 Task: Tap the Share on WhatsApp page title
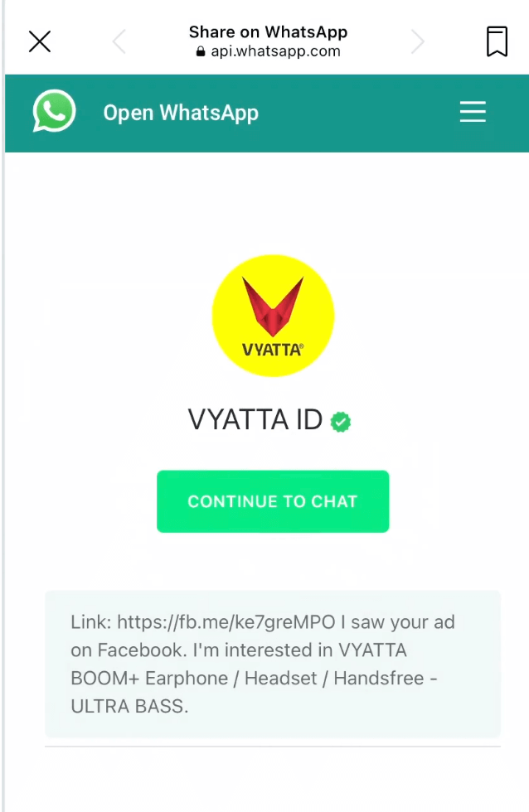click(x=268, y=32)
